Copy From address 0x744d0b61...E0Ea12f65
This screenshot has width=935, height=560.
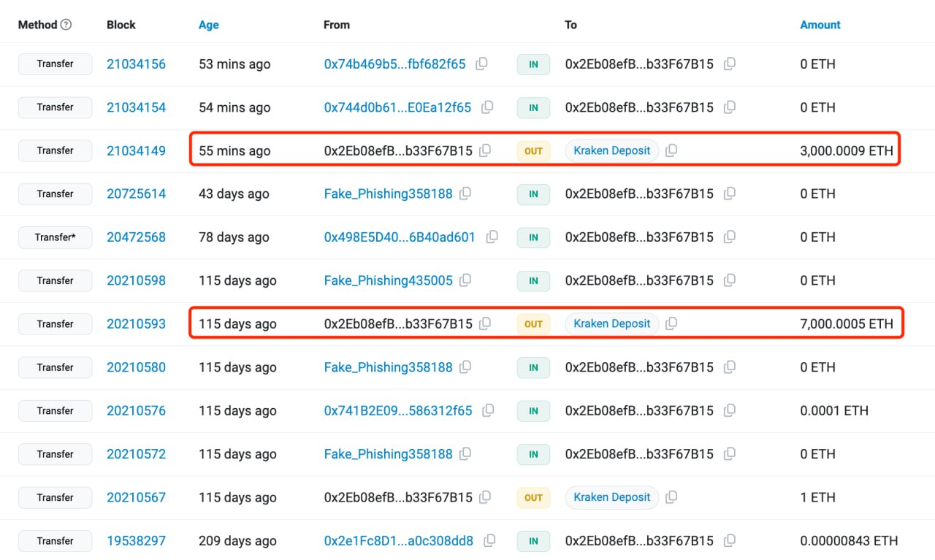[x=487, y=107]
